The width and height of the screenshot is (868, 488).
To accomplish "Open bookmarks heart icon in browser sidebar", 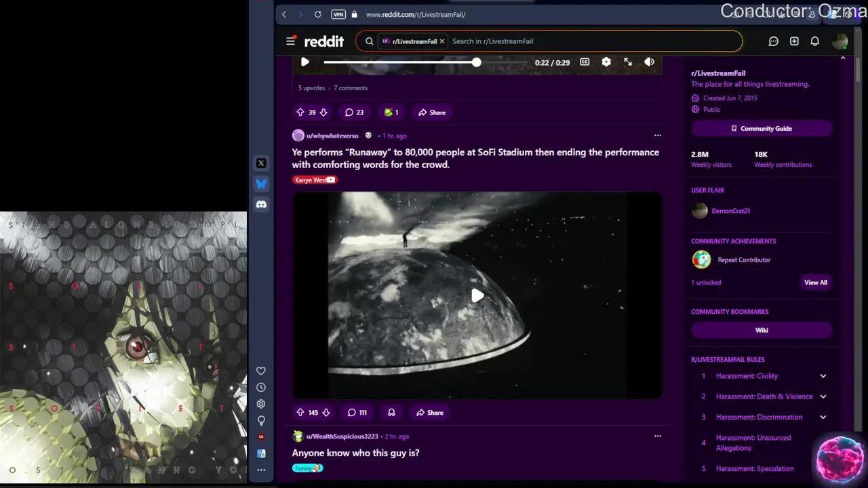I will (261, 371).
